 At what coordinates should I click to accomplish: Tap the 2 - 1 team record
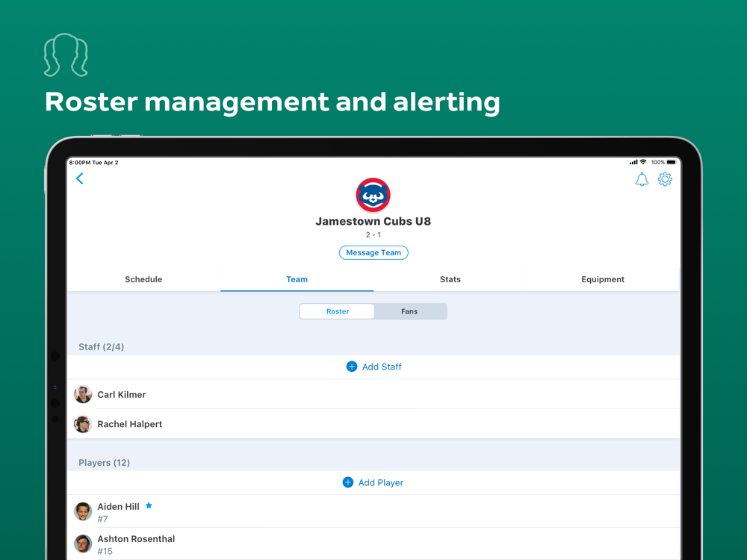pos(373,234)
